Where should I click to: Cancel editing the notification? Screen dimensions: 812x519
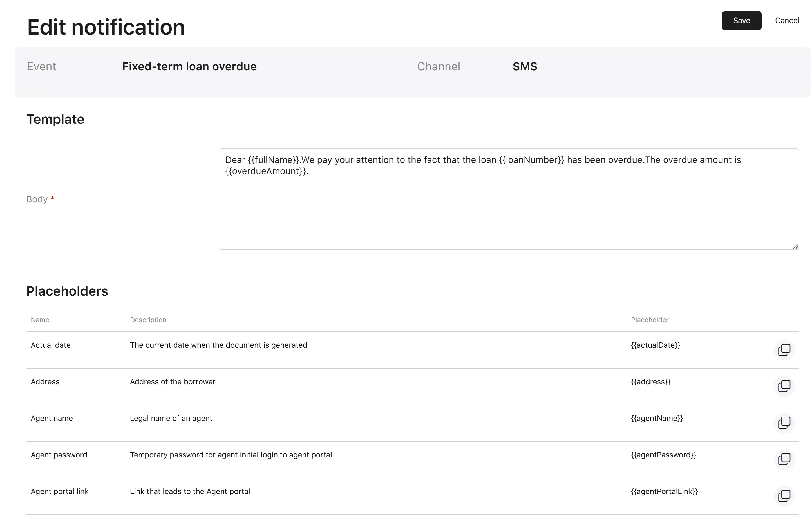[787, 21]
